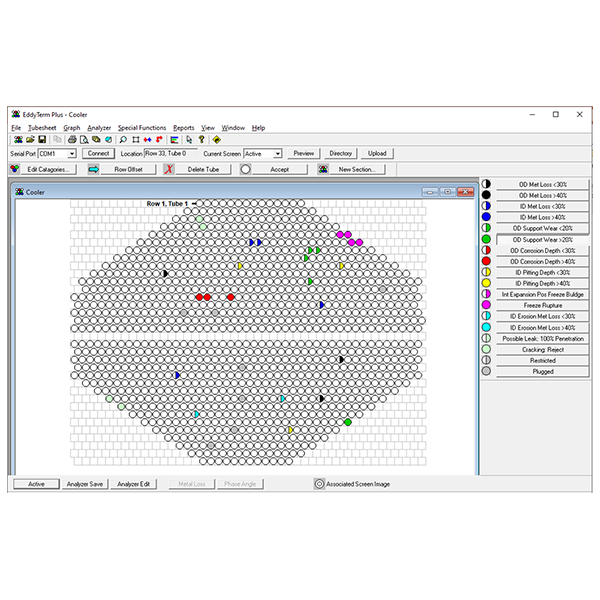
Task: Toggle the OD Support Wear >20% category
Action: click(540, 240)
